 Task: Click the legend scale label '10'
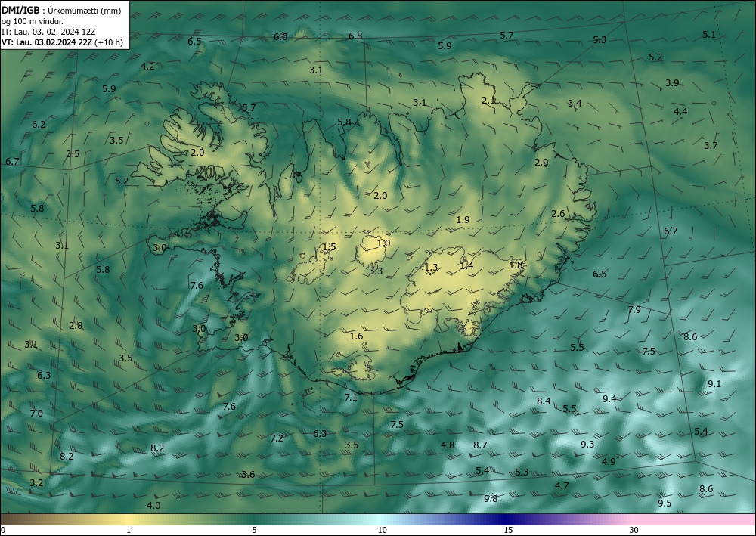click(382, 530)
